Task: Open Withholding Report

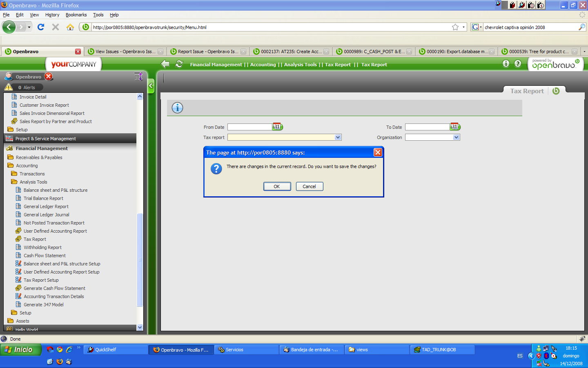Action: point(42,247)
